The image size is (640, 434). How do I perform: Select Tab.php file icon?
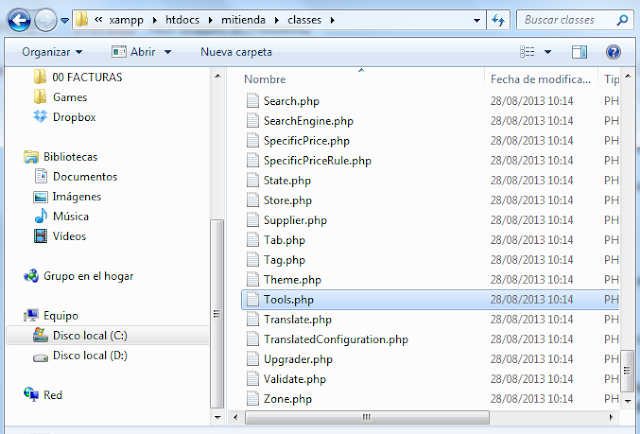[253, 240]
